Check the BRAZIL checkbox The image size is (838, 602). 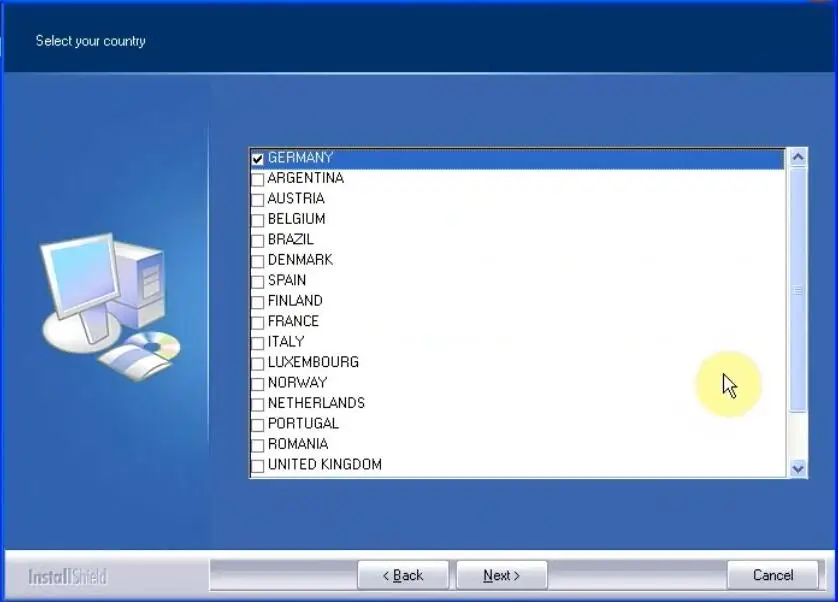[258, 241]
